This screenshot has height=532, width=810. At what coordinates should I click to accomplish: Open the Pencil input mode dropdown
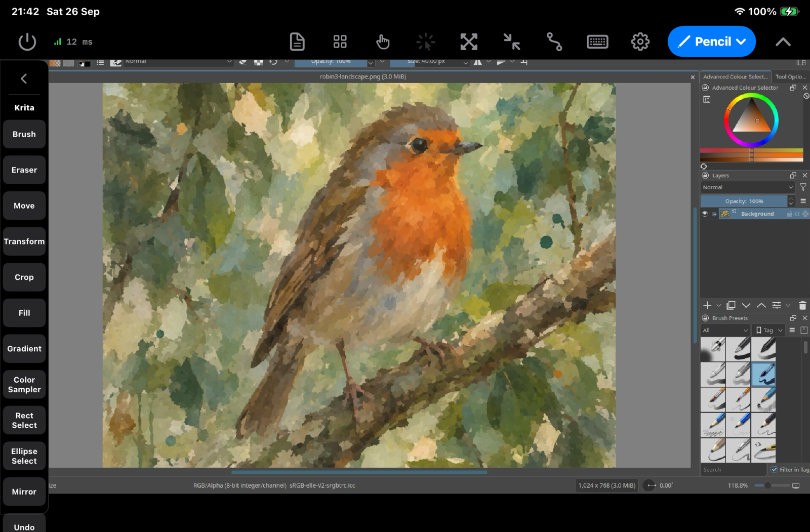[712, 42]
